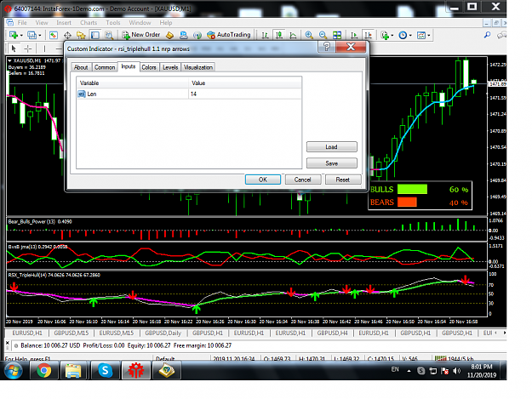Expand the New Chart dropdown arrow

point(21,35)
